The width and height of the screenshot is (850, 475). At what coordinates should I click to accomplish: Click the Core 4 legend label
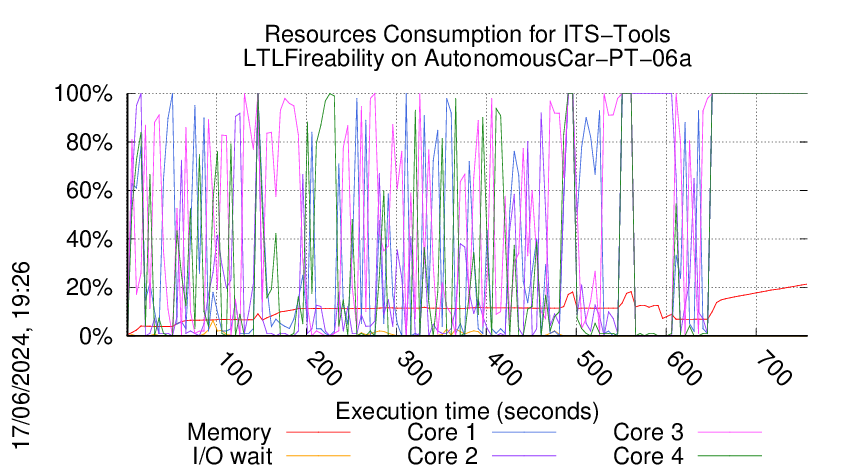648,457
